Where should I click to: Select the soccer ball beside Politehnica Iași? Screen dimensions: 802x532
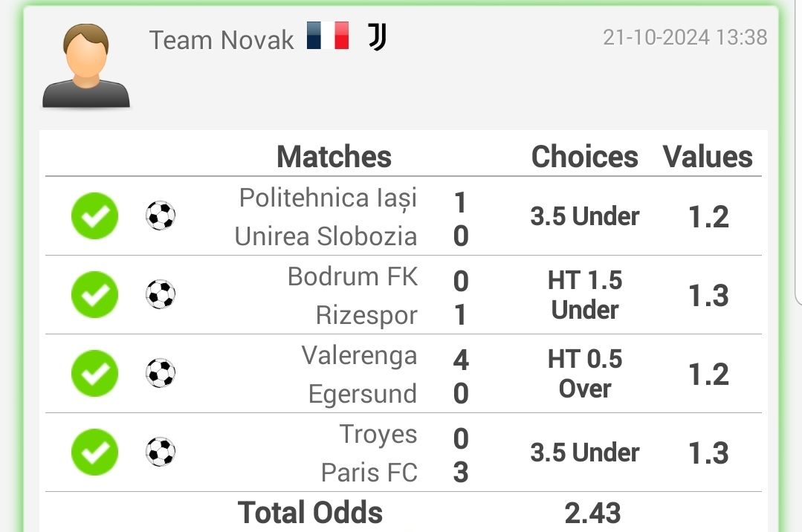pos(161,215)
